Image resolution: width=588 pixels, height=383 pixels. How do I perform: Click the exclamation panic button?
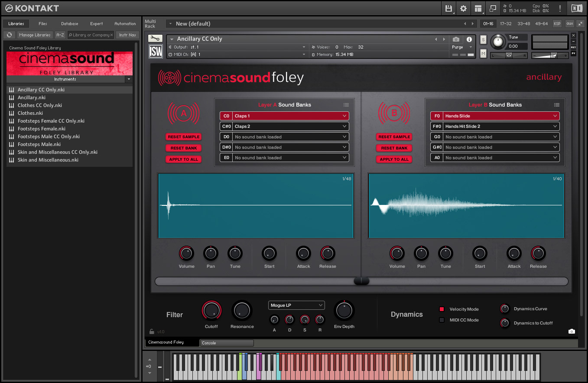560,8
